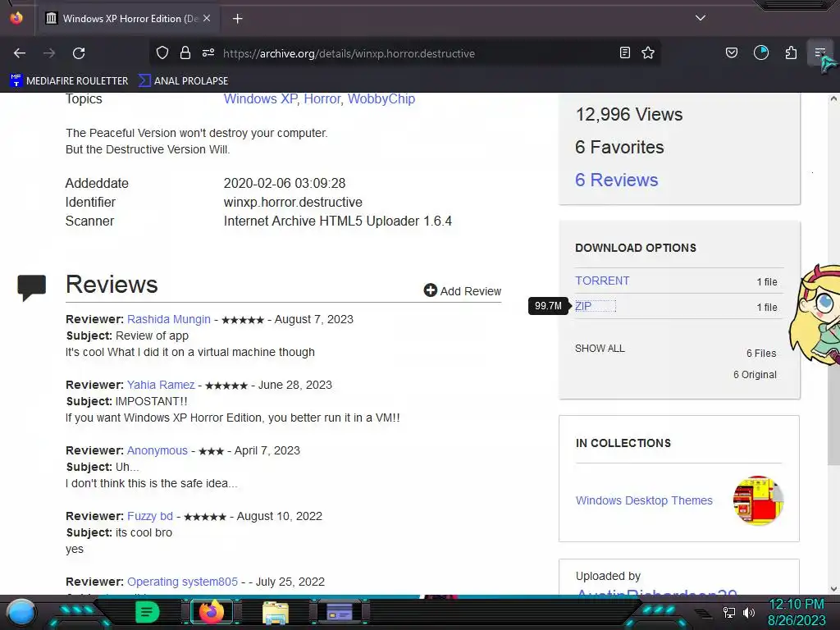The width and height of the screenshot is (840, 630).
Task: Click '12,996 Views' text
Action: 629,115
